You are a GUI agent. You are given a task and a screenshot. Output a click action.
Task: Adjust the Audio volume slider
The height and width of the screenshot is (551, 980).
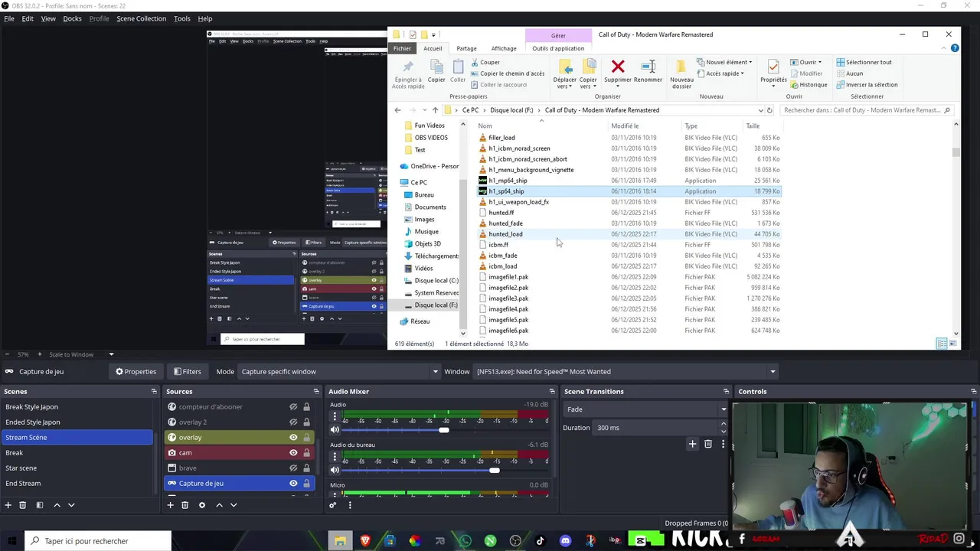pyautogui.click(x=443, y=430)
